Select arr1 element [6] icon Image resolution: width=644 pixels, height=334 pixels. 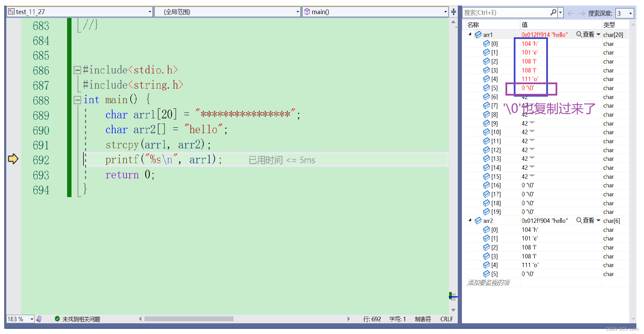pos(486,97)
